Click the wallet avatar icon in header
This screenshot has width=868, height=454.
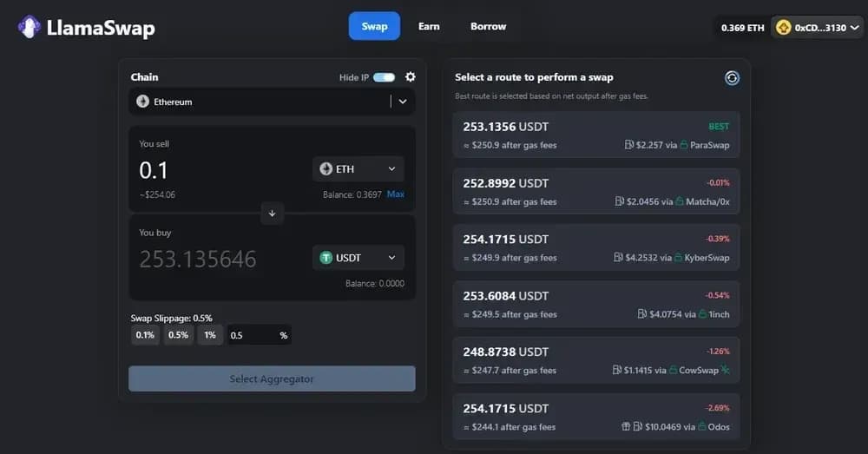tap(784, 28)
